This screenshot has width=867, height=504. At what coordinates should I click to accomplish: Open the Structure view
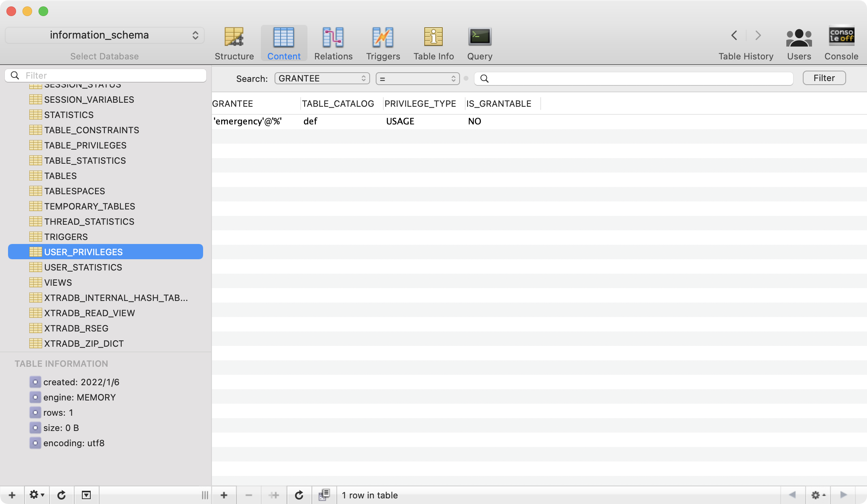pyautogui.click(x=234, y=43)
